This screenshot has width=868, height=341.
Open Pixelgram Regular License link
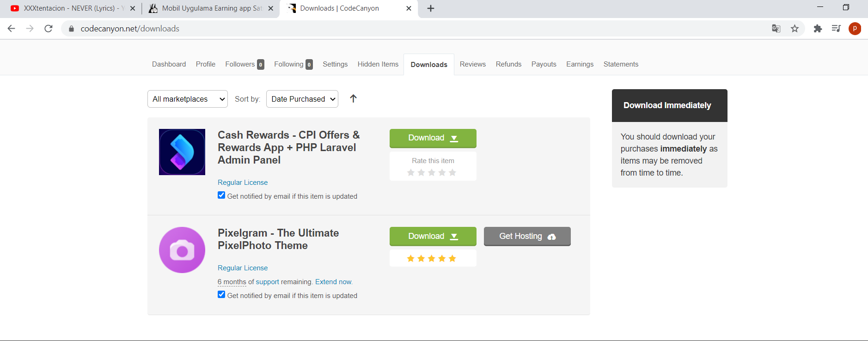[x=243, y=268]
